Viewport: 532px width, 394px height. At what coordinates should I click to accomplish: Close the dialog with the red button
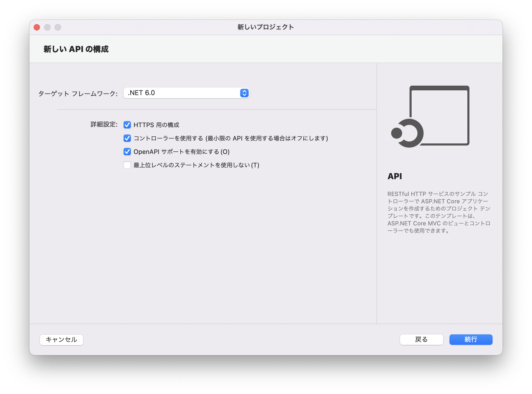point(37,27)
